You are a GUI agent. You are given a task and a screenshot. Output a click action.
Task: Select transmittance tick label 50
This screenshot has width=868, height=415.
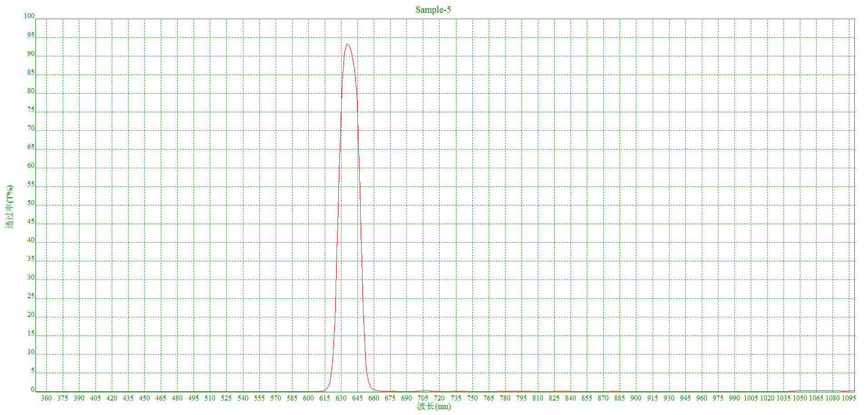pyautogui.click(x=31, y=203)
